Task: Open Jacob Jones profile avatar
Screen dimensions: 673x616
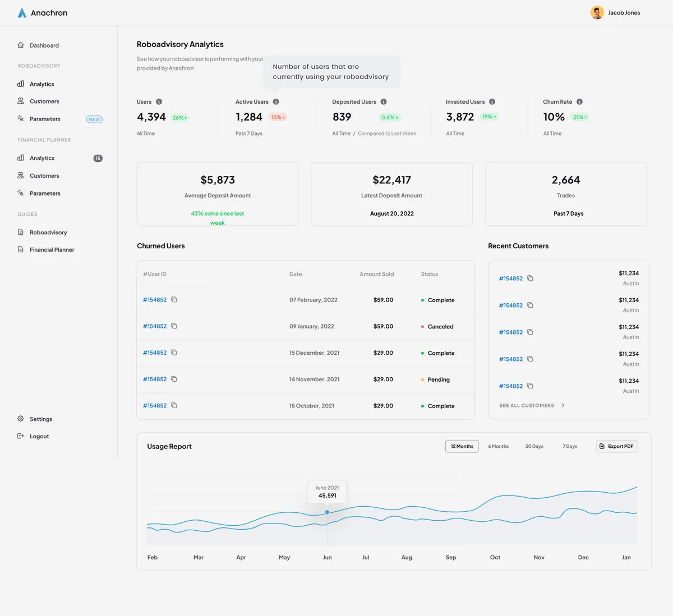Action: tap(597, 12)
